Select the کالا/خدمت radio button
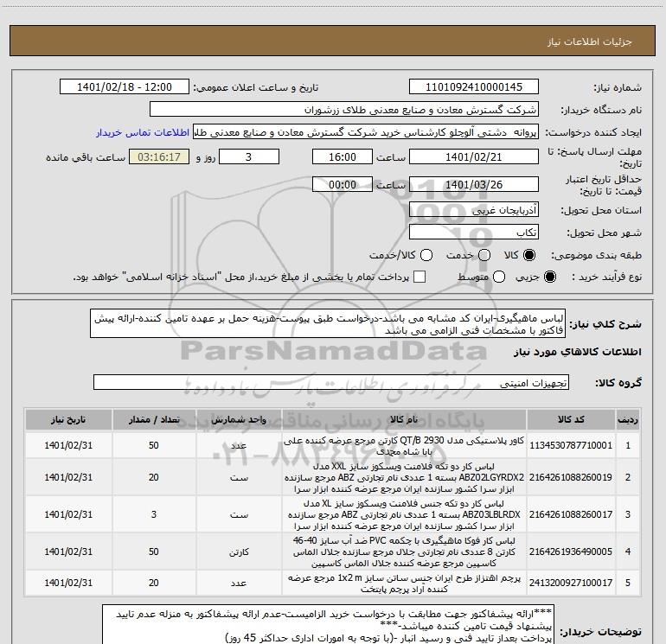 (x=426, y=255)
